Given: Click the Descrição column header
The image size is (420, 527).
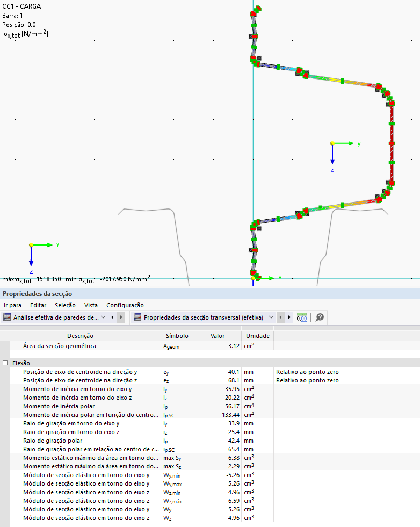Looking at the screenshot, I should [81, 336].
